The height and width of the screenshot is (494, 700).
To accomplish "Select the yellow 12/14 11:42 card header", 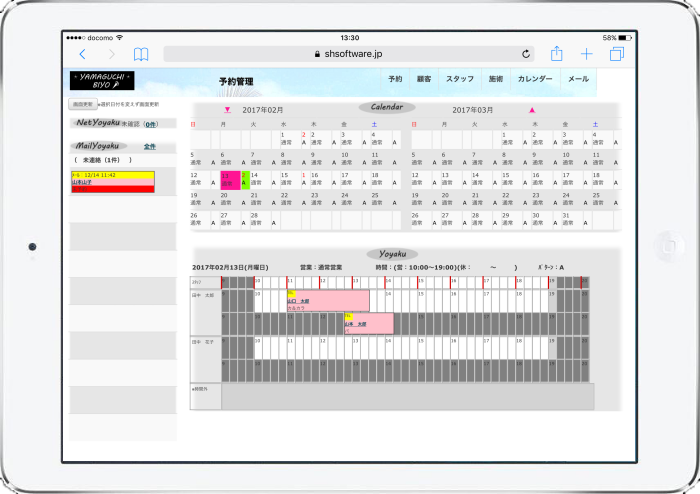I will [x=113, y=175].
